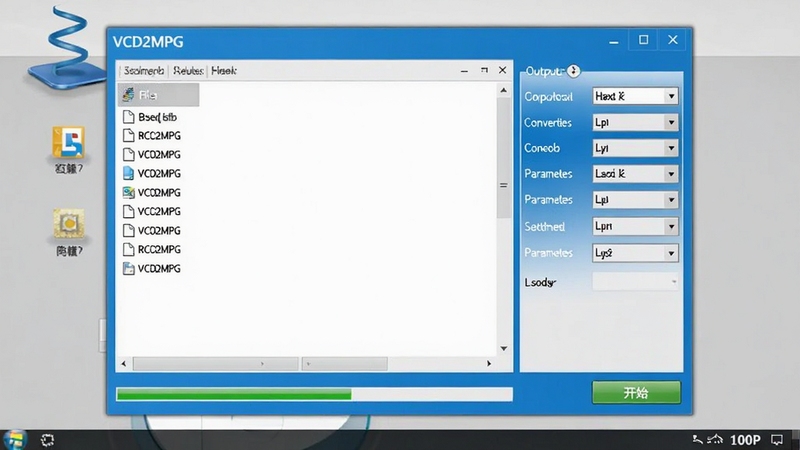The width and height of the screenshot is (800, 450).
Task: Click the colorful File header icon
Action: coord(129,94)
